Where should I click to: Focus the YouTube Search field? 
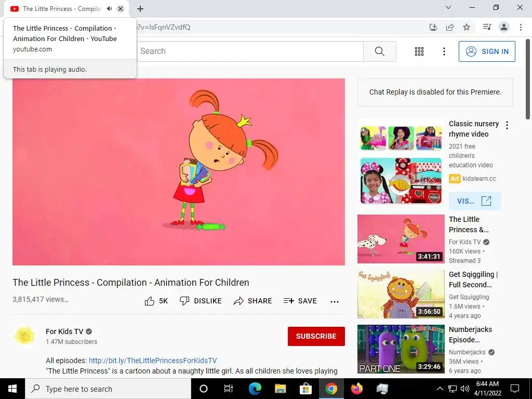click(x=250, y=51)
